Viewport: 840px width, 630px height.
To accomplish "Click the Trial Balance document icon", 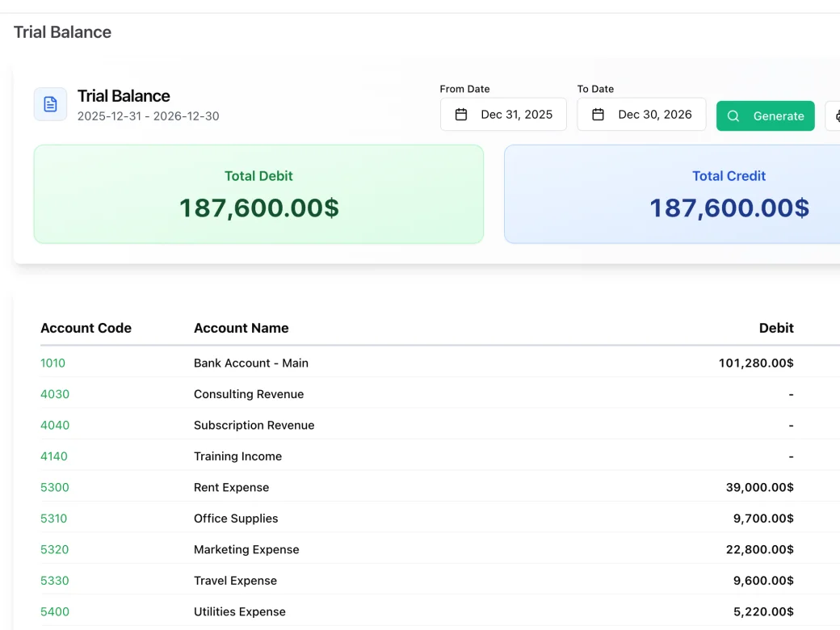I will [50, 104].
